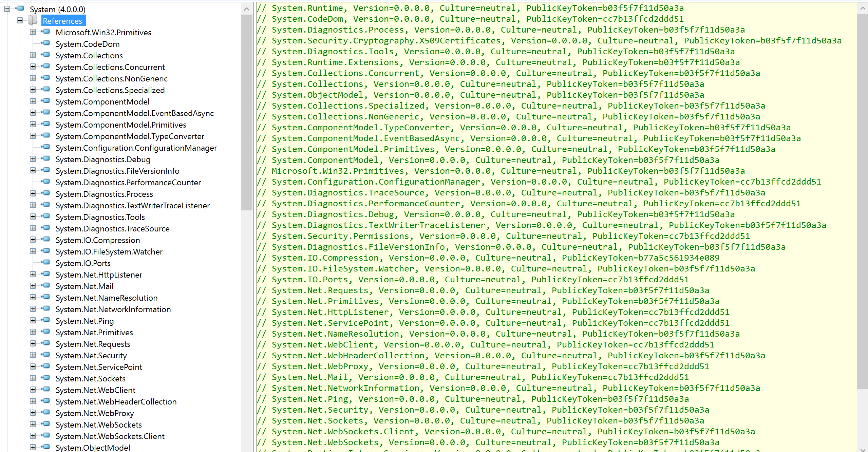Select the System.Net.NetworkInformation tree item
This screenshot has height=452, width=868.
click(113, 309)
